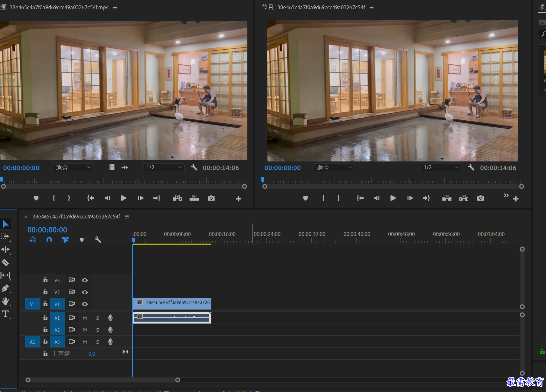
Task: Click master track volume value 0.0
Action: 92,354
